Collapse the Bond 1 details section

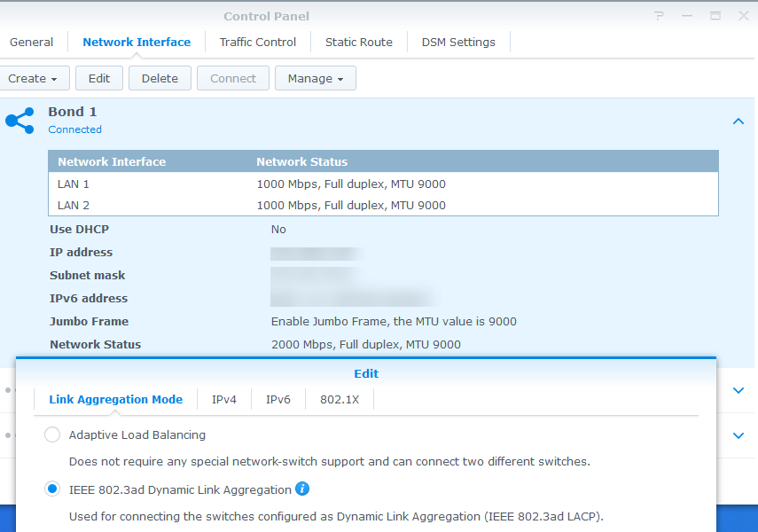click(738, 121)
